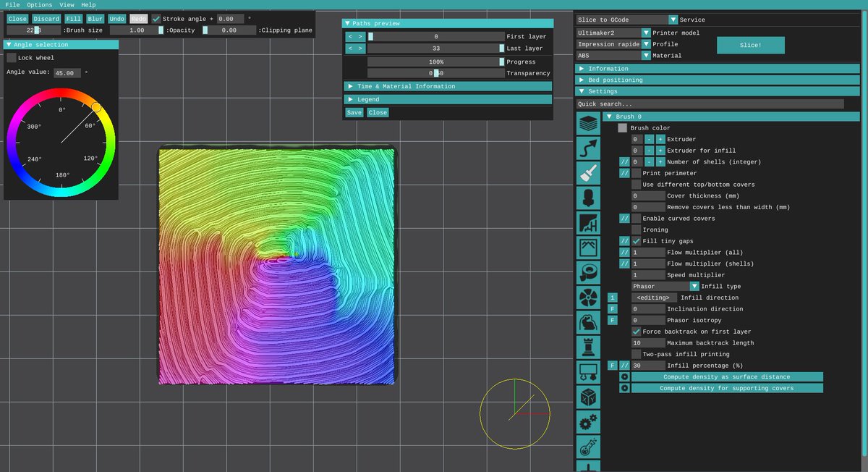The image size is (868, 472).
Task: Click the F field icon for Inclination direction
Action: tap(613, 308)
